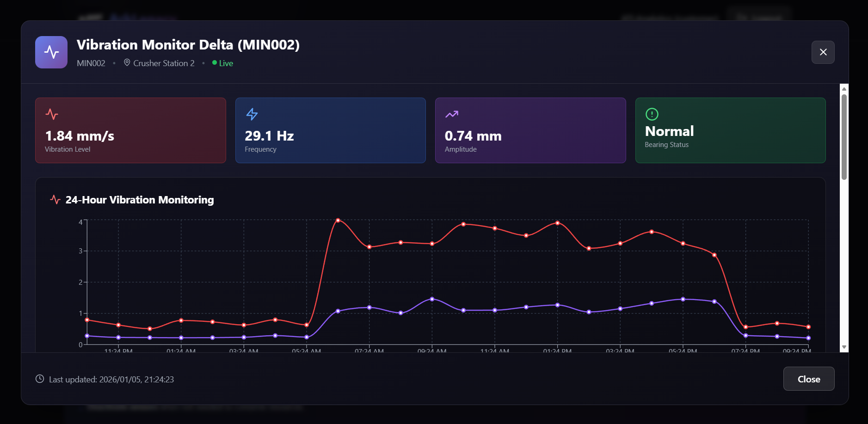868x424 pixels.
Task: Click the red chart peak near 07:24 AM
Action: [338, 220]
